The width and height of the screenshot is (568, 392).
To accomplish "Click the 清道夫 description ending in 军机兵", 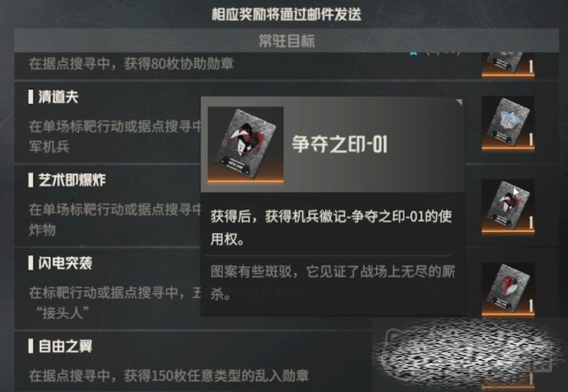I will 115,136.
